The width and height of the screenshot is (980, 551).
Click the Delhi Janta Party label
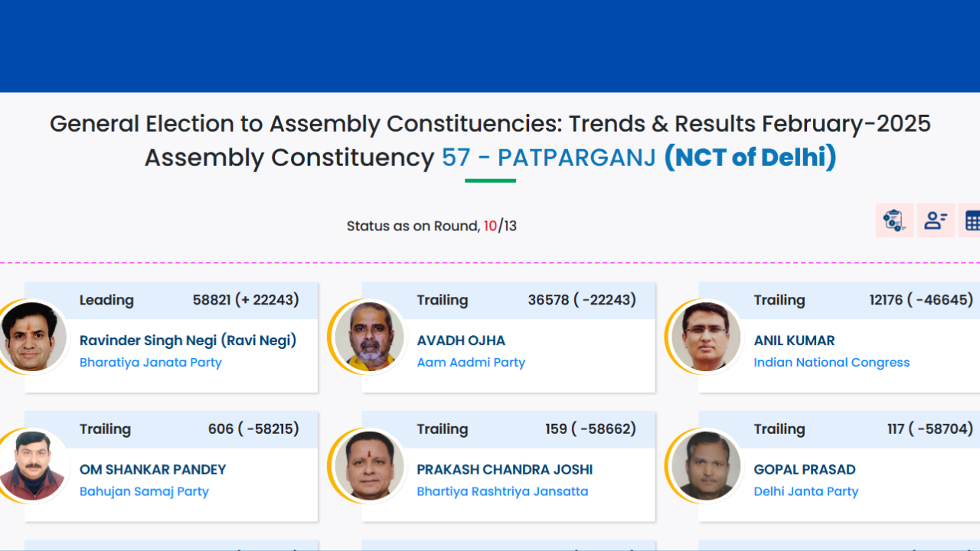tap(805, 492)
